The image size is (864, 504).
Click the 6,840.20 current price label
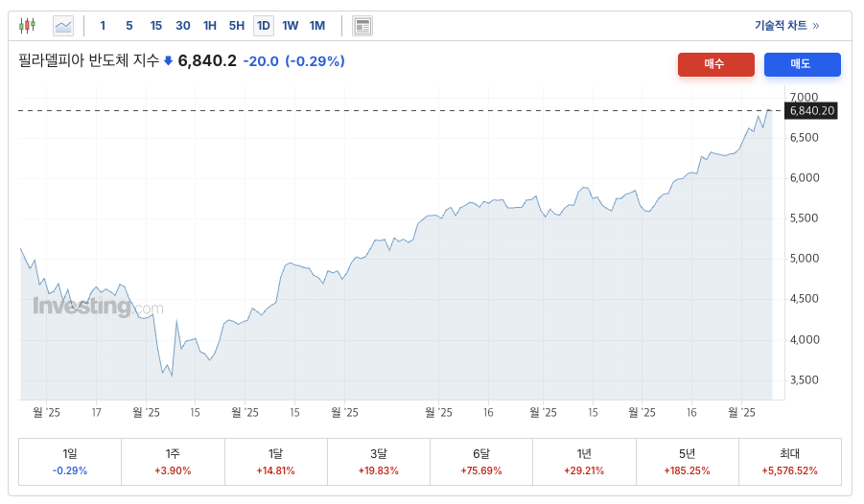coord(812,111)
